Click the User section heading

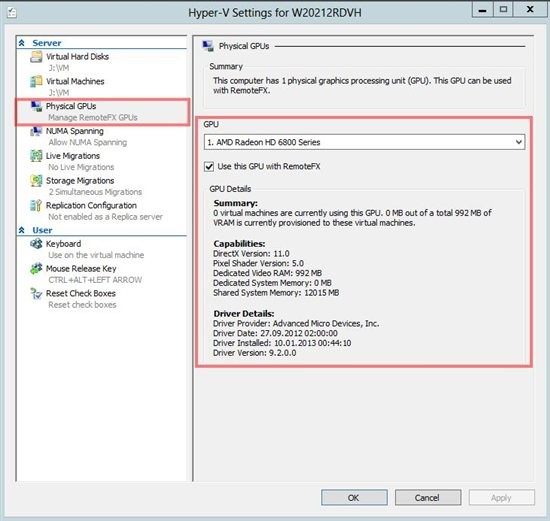click(42, 230)
